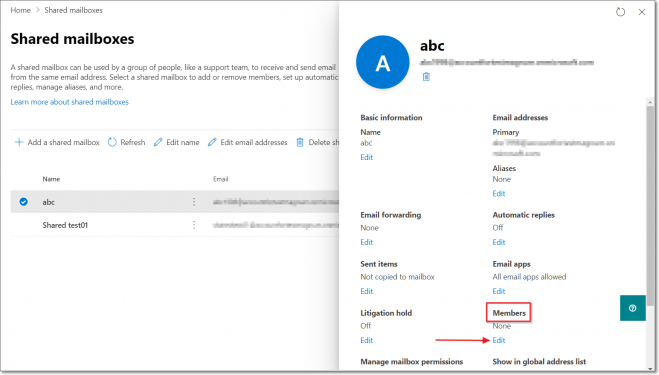Image resolution: width=659 pixels, height=375 pixels.
Task: Go to Home in the breadcrumb
Action: pos(21,10)
